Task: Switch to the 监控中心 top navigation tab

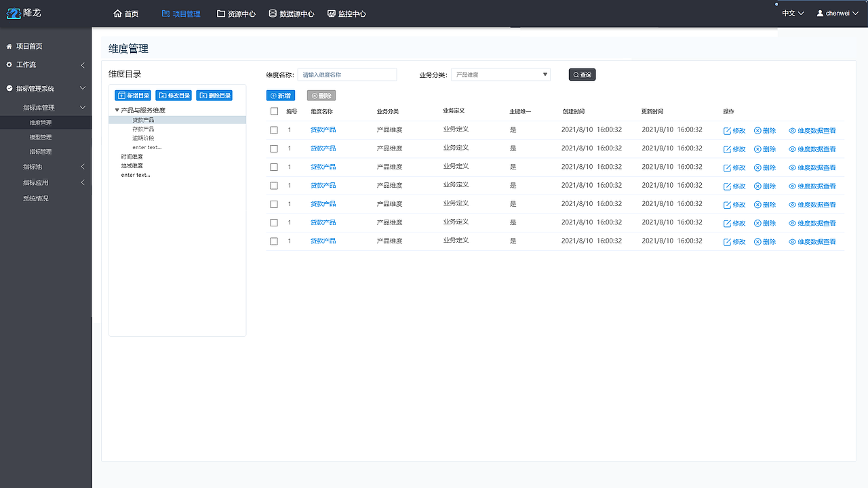Action: pyautogui.click(x=347, y=14)
